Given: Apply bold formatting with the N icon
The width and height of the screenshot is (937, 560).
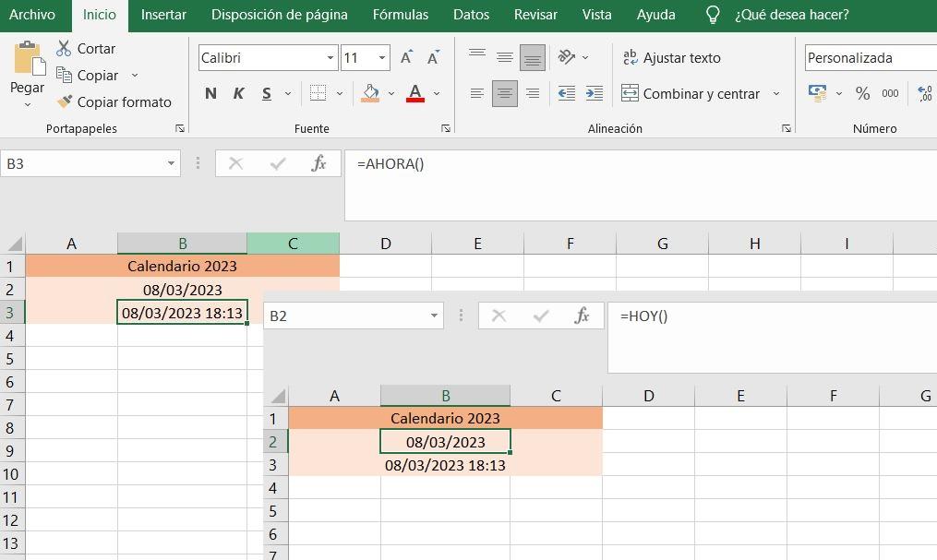Looking at the screenshot, I should coord(210,93).
